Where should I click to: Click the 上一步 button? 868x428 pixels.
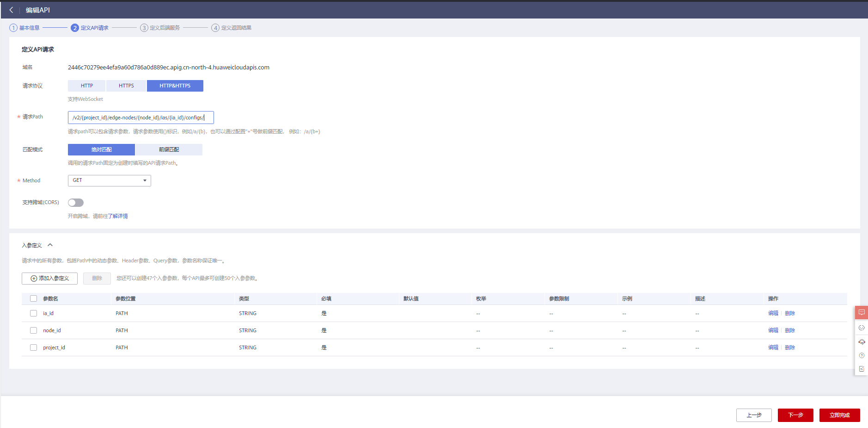[754, 415]
